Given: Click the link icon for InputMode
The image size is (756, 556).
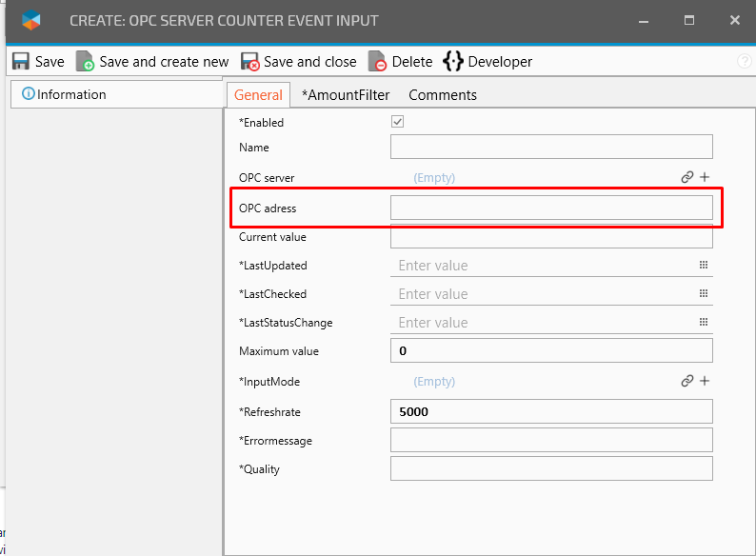Looking at the screenshot, I should click(686, 381).
